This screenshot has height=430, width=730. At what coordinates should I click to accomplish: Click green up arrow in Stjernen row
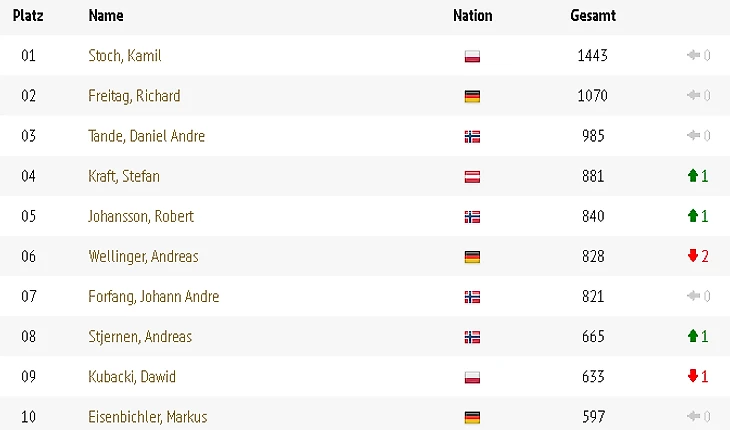coord(692,336)
